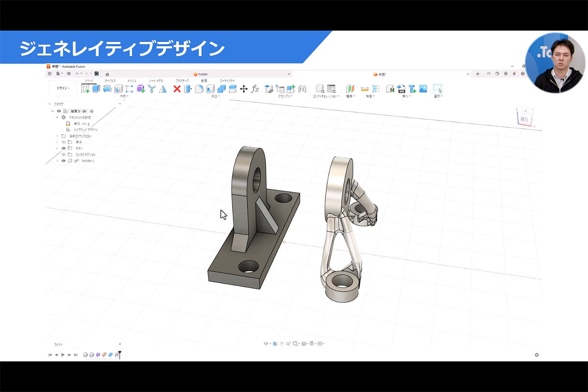Expand the 名前の付いたビュー folder
Image resolution: width=588 pixels, height=392 pixels.
57,136
